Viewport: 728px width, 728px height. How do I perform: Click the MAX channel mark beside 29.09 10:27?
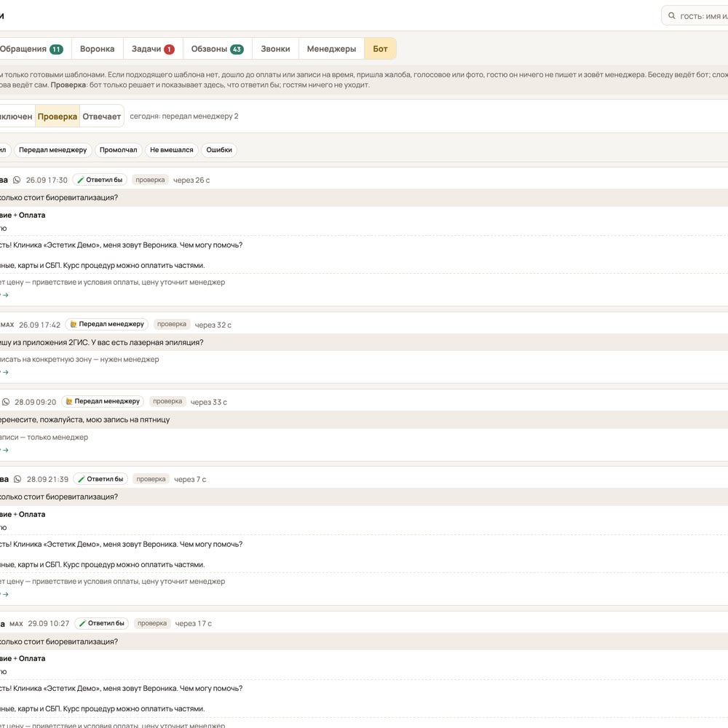[x=16, y=624]
